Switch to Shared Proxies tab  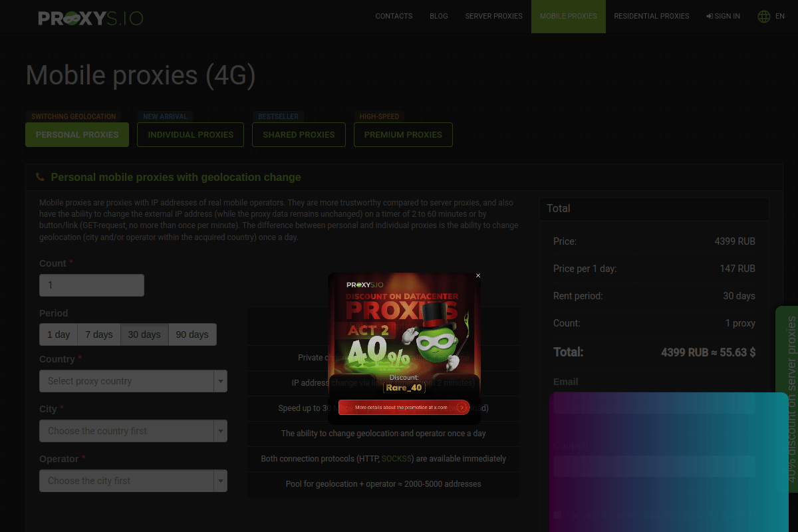(299, 134)
